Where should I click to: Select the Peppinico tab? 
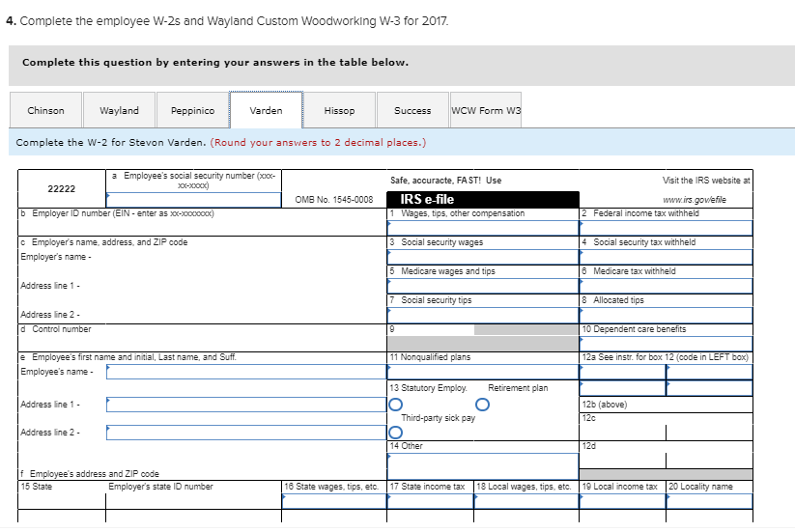click(x=192, y=110)
